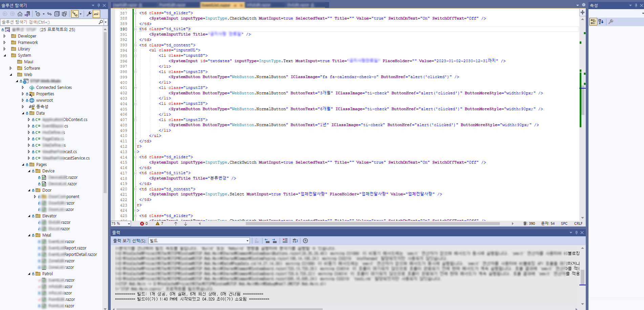This screenshot has width=644, height=310.
Task: Collapse all items in Solution Explorer
Action: point(57,14)
